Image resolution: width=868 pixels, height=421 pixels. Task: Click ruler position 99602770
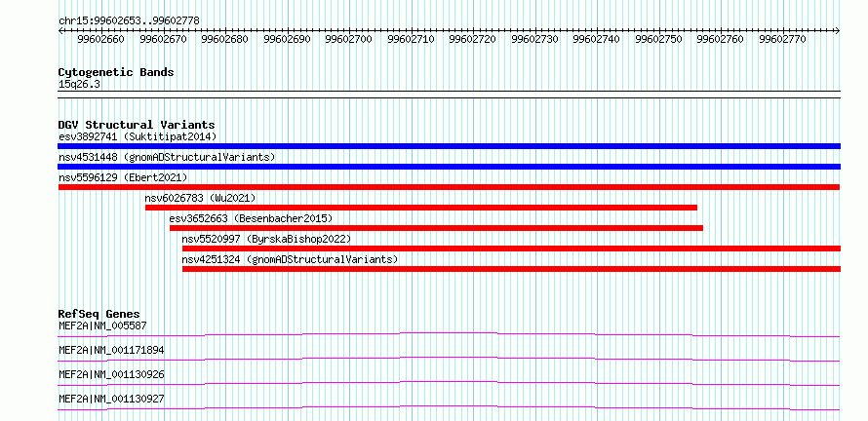(782, 39)
